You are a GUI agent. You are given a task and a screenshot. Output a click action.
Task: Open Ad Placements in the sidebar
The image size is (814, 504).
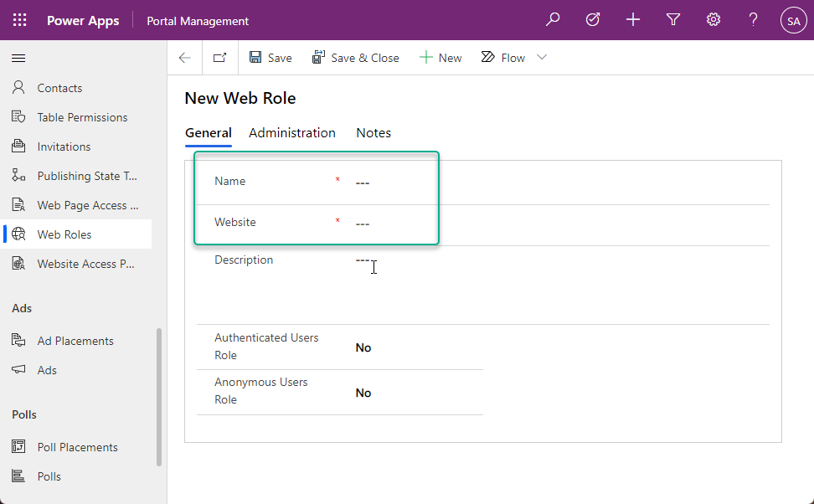click(x=76, y=341)
